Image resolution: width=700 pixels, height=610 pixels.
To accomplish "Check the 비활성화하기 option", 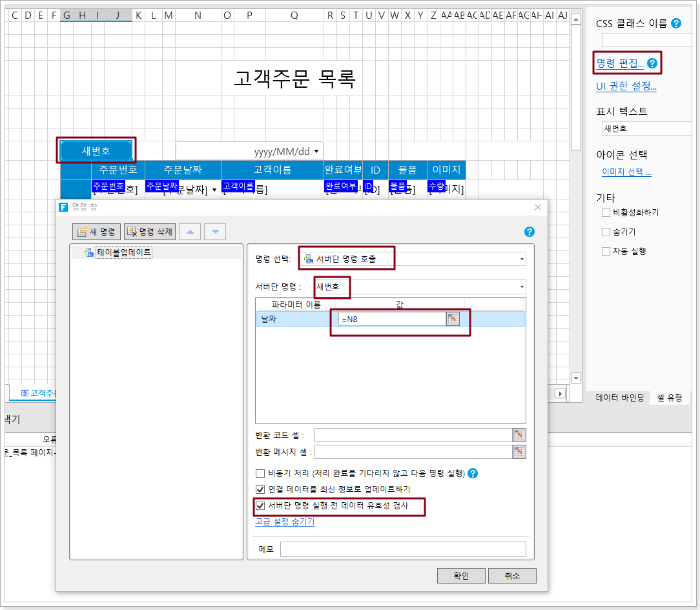I will point(606,212).
